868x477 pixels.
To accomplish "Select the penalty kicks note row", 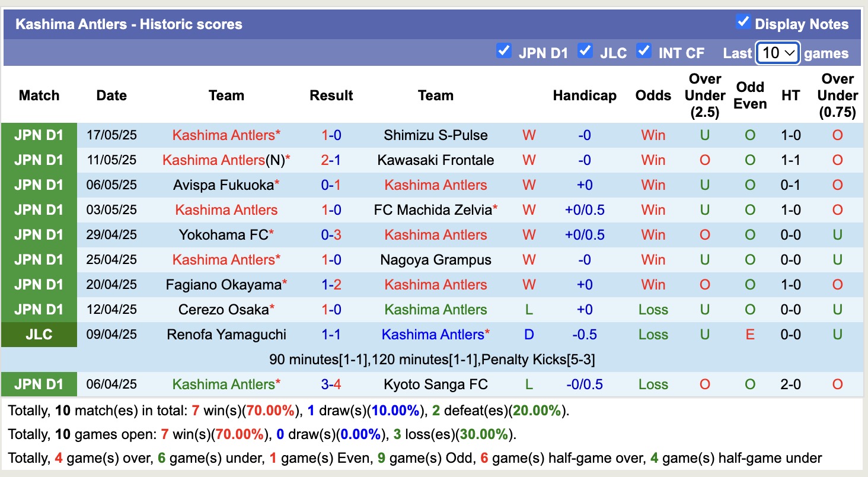I will coord(434,359).
